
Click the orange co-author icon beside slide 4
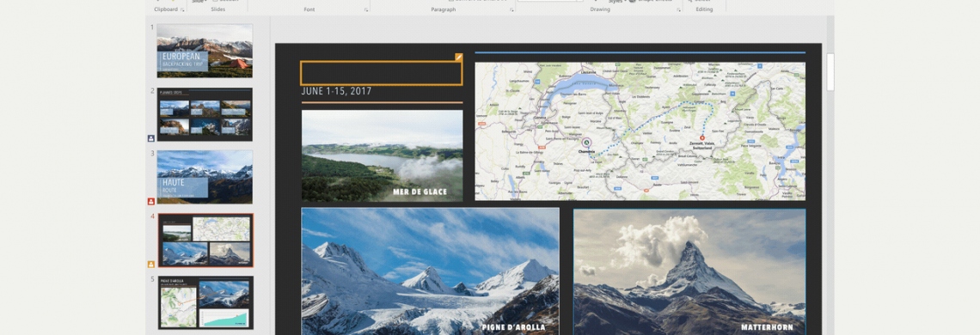pyautogui.click(x=151, y=265)
